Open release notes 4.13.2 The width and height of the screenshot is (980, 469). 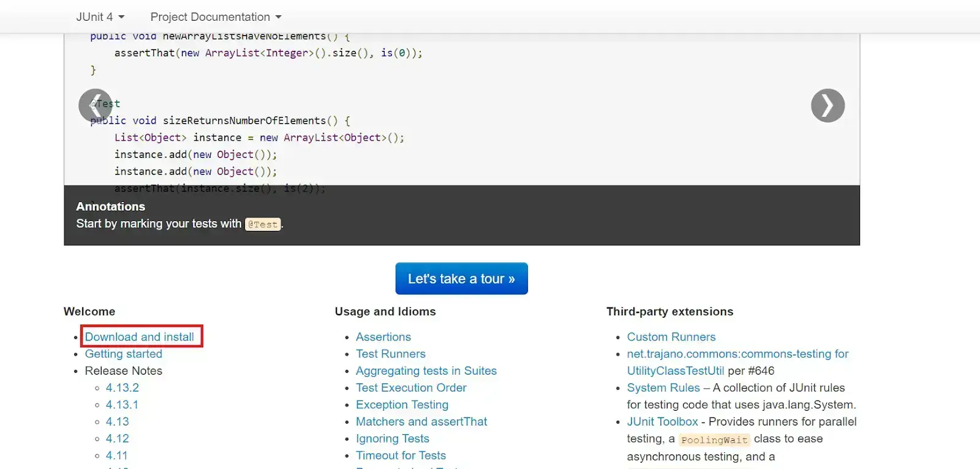[x=123, y=388]
